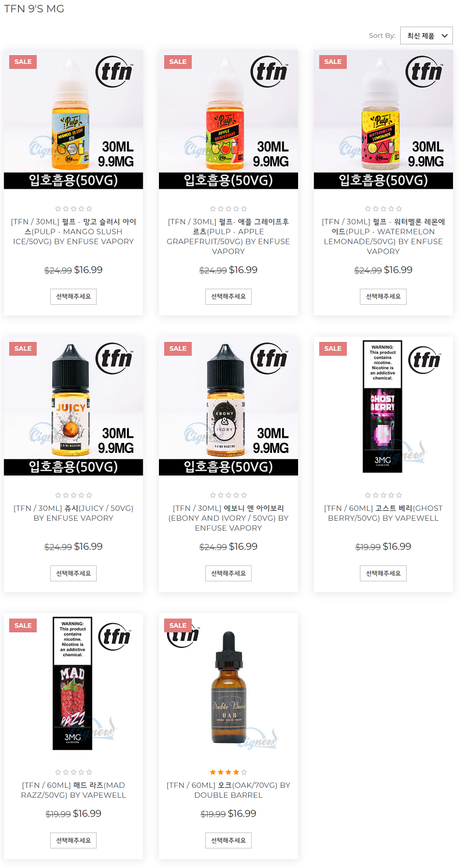Click select-options button under Mad Razz
The width and height of the screenshot is (464, 868).
coord(74,840)
